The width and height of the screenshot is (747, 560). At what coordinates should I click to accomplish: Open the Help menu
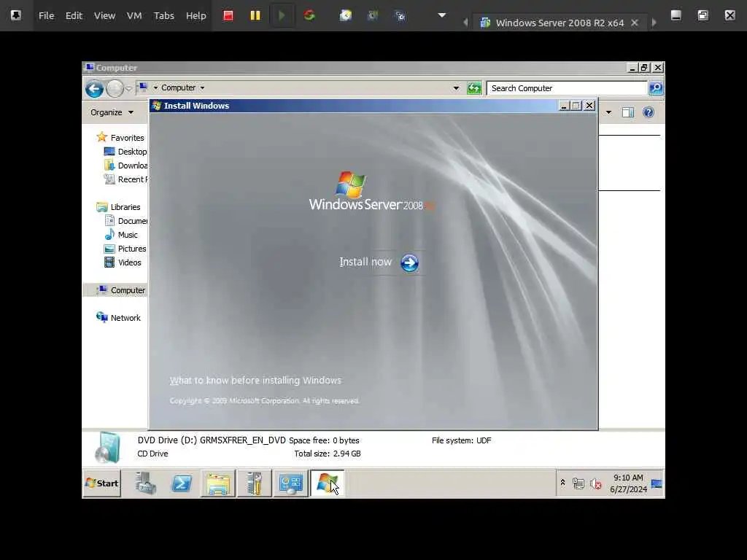pyautogui.click(x=196, y=16)
